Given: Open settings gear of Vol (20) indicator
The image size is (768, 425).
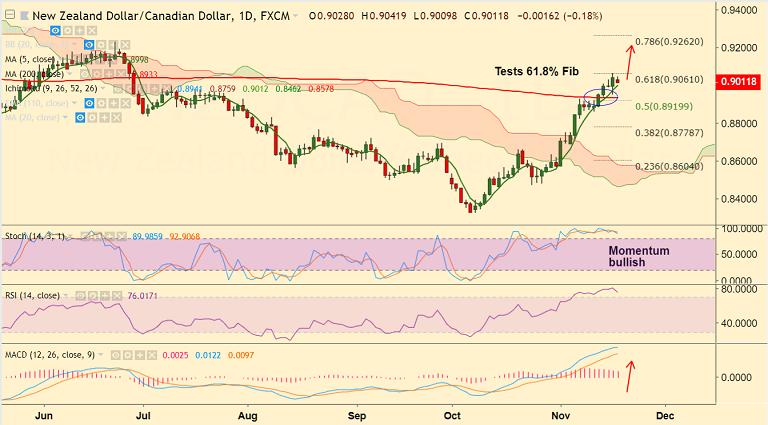Looking at the screenshot, I should (68, 30).
